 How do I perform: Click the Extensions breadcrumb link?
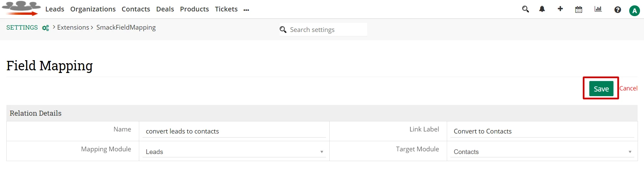[73, 27]
